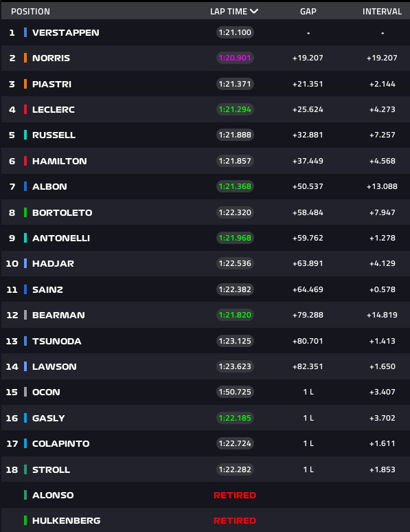Select the VERSTAPPEN row name
The image size is (410, 532).
(66, 32)
